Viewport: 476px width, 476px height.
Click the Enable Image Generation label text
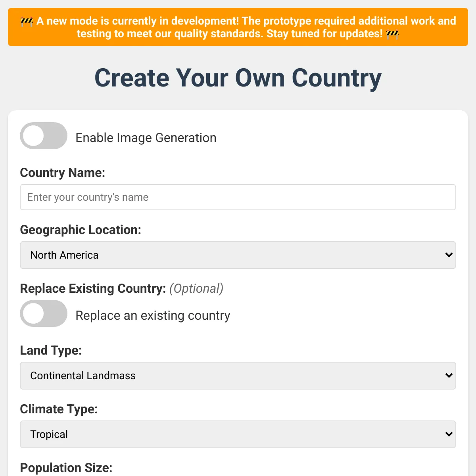click(146, 138)
